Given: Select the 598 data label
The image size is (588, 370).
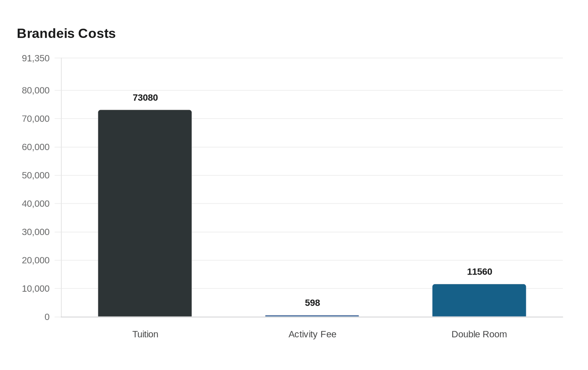Looking at the screenshot, I should tap(312, 303).
